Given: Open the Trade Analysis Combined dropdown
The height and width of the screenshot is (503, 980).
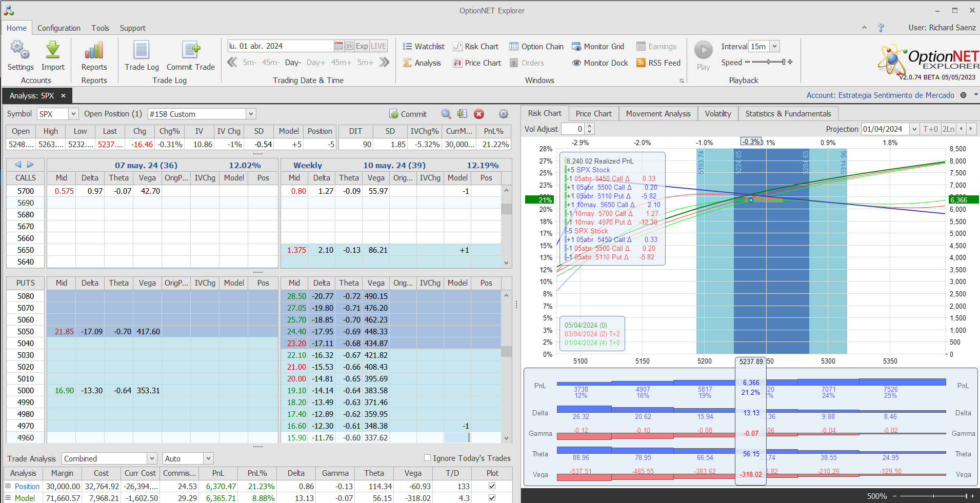Looking at the screenshot, I should 152,458.
